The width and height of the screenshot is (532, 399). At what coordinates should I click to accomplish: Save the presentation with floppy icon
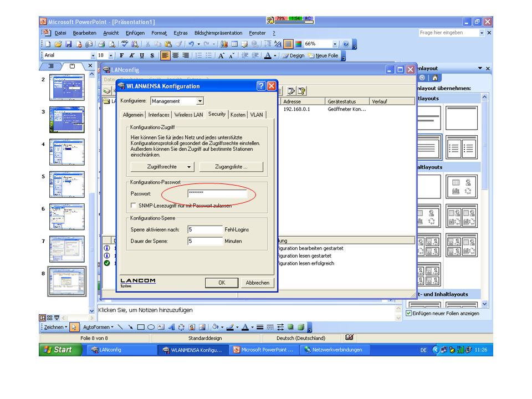[69, 44]
